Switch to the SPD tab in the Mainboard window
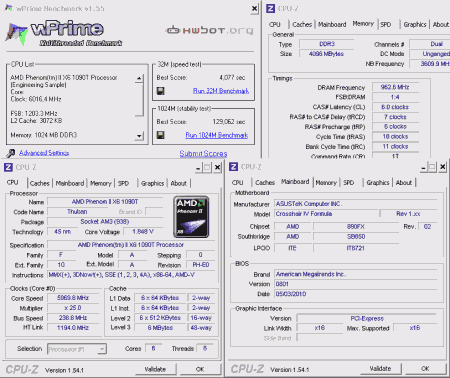 coord(349,183)
